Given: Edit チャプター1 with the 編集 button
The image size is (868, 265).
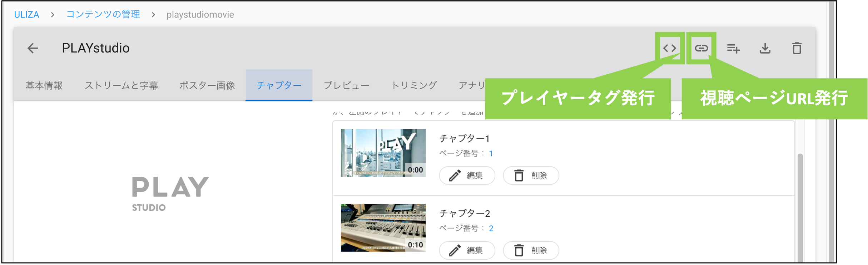Looking at the screenshot, I should 467,175.
